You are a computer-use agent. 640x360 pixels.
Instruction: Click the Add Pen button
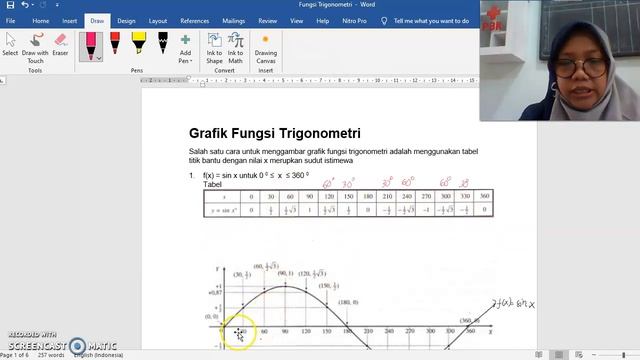(x=185, y=49)
